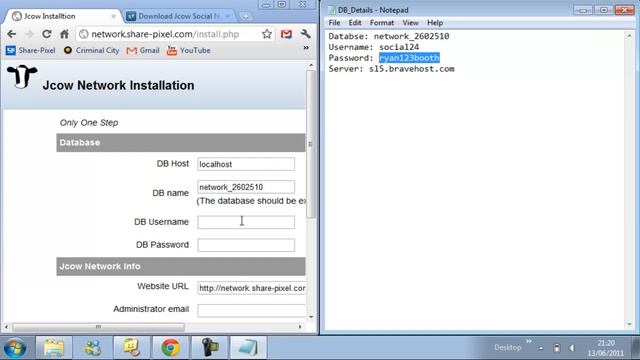
Task: Close the Download Jcow Social tab
Action: [228, 16]
